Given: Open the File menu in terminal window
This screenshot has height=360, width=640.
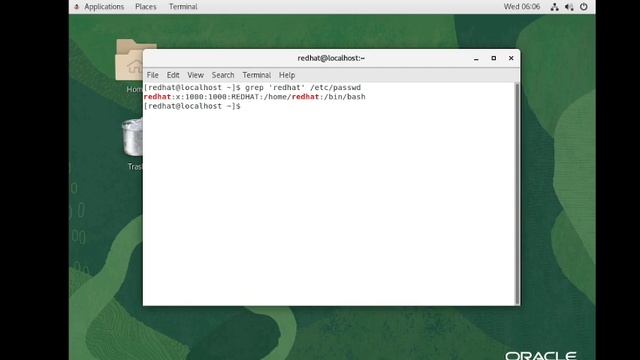Looking at the screenshot, I should [x=153, y=75].
